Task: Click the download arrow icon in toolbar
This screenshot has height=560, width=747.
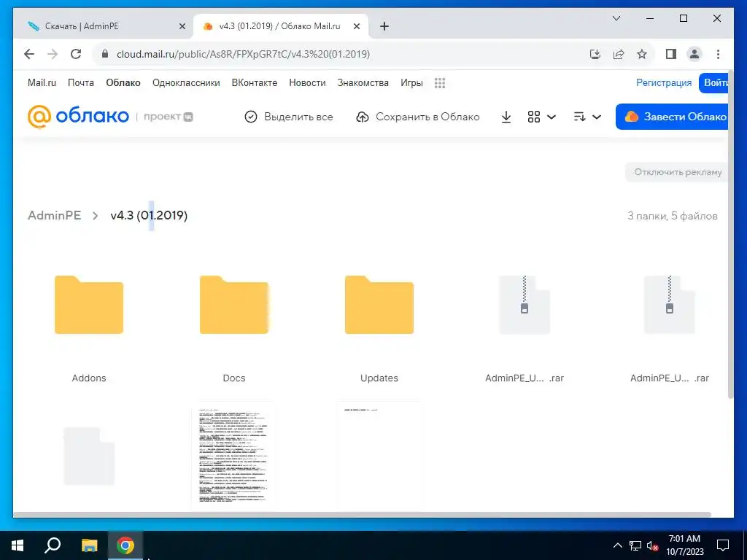Action: pyautogui.click(x=506, y=117)
